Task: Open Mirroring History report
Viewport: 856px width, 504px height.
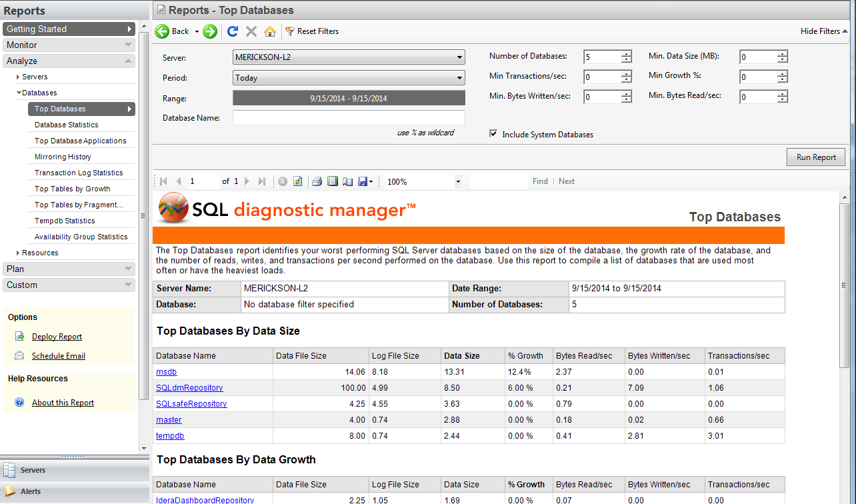Action: click(63, 157)
